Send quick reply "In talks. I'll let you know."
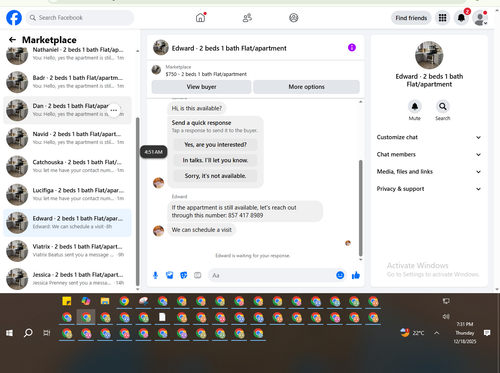 (x=215, y=160)
